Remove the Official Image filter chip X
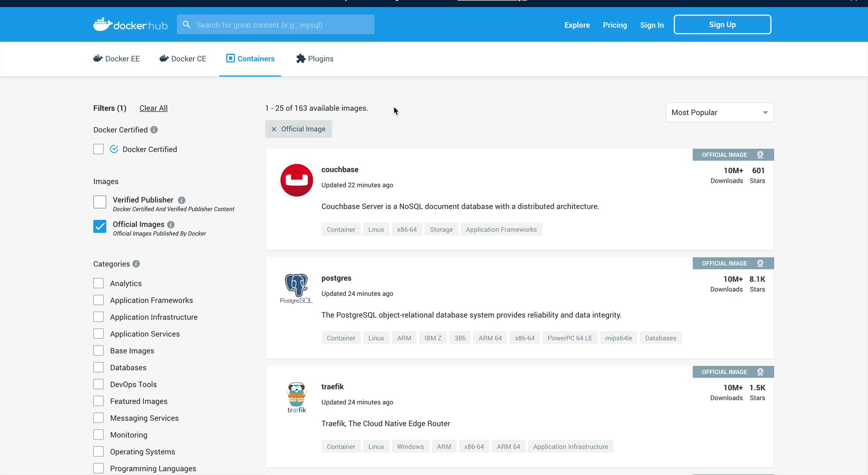The width and height of the screenshot is (868, 475). 274,129
